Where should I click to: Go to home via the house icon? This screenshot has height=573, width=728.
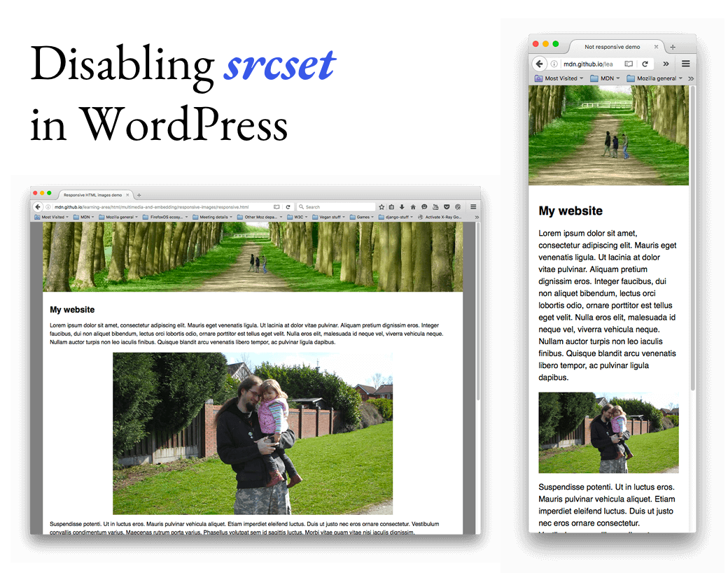tap(413, 207)
